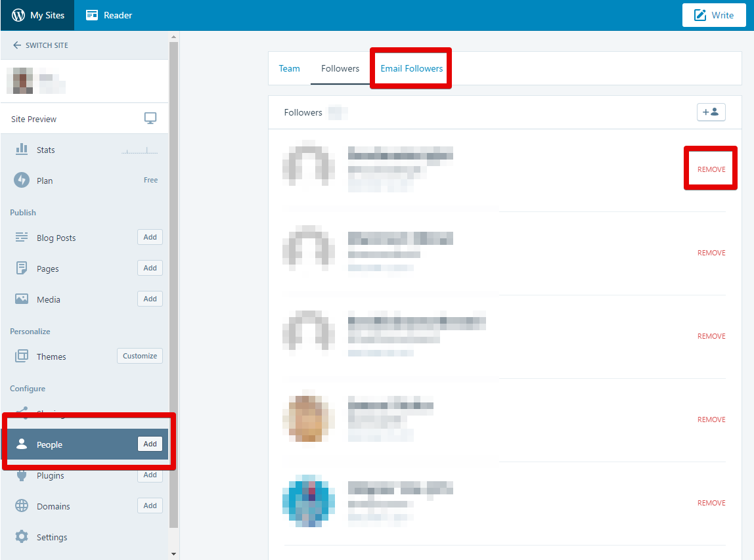Click the Plan lightning bolt icon
The width and height of the screenshot is (754, 560).
[22, 180]
